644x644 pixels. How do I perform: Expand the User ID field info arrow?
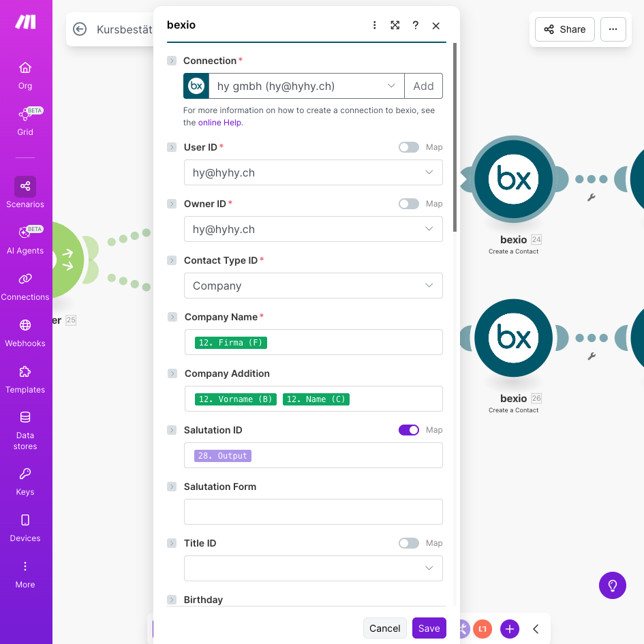(172, 147)
